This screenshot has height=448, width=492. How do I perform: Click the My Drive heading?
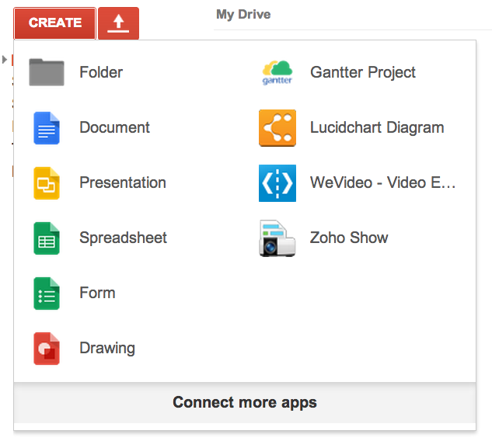pyautogui.click(x=243, y=15)
